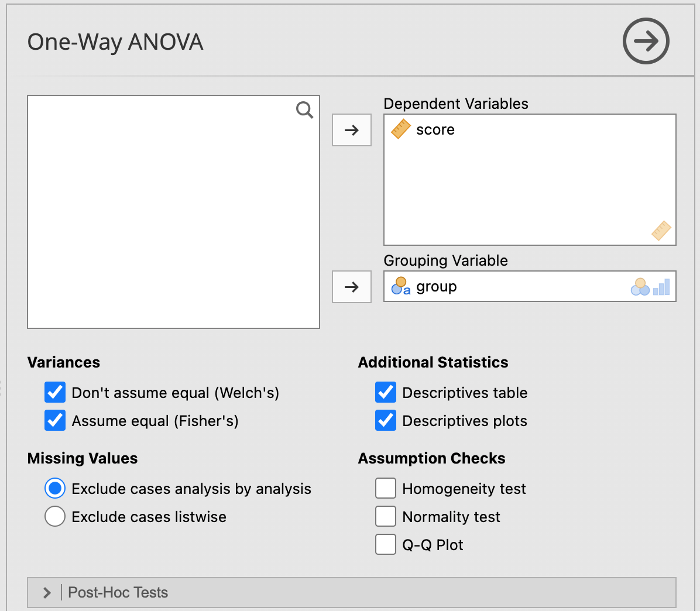Select Exclude cases listwise option
Image resolution: width=700 pixels, height=611 pixels.
[55, 517]
